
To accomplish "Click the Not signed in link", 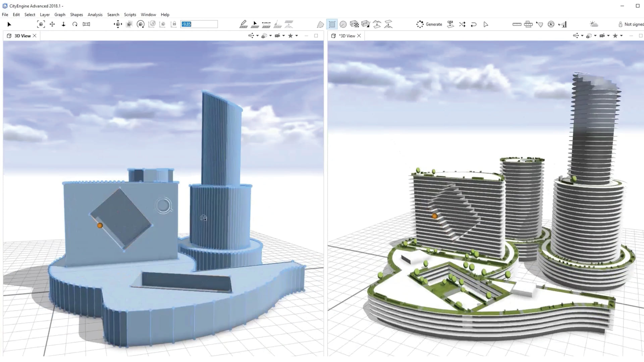I will 633,24.
